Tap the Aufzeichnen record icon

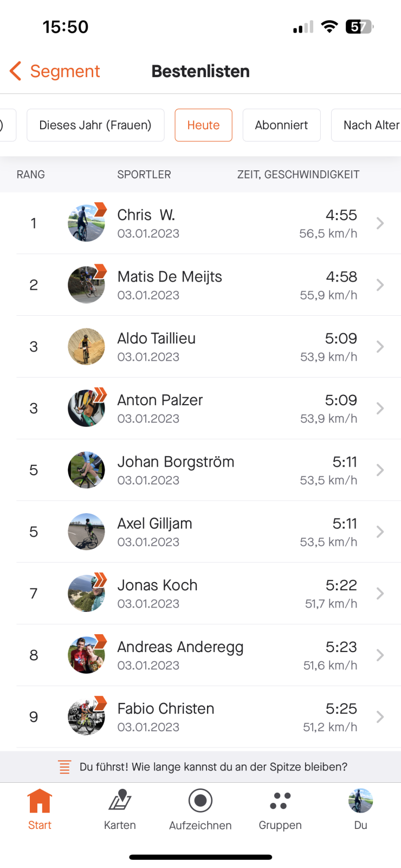point(200,801)
